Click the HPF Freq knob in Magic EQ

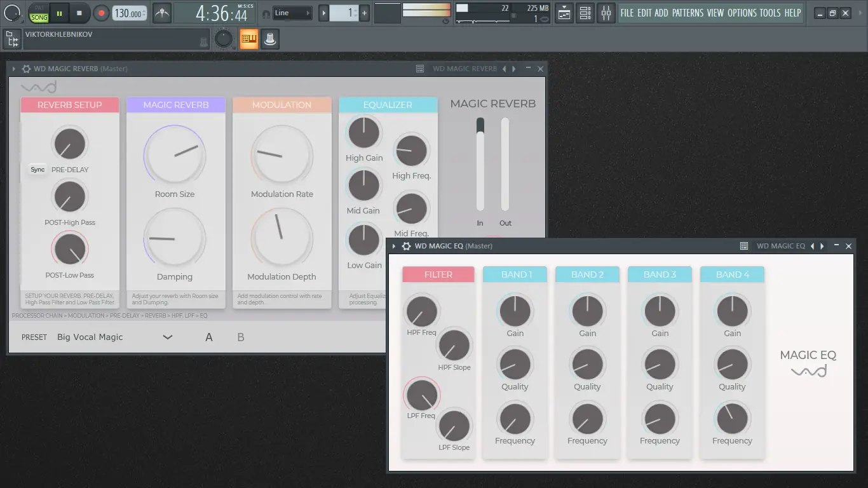[421, 311]
